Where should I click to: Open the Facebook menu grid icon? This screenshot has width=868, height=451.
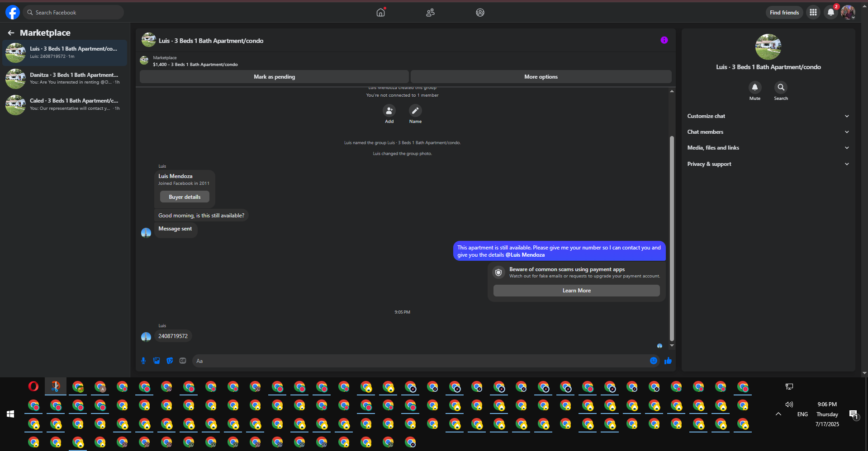(x=813, y=12)
